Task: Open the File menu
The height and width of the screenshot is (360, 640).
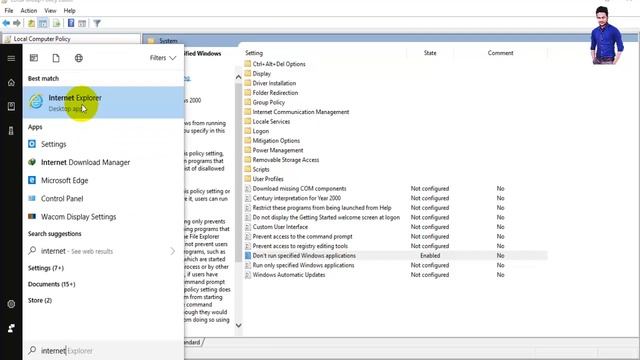Action: coord(9,11)
